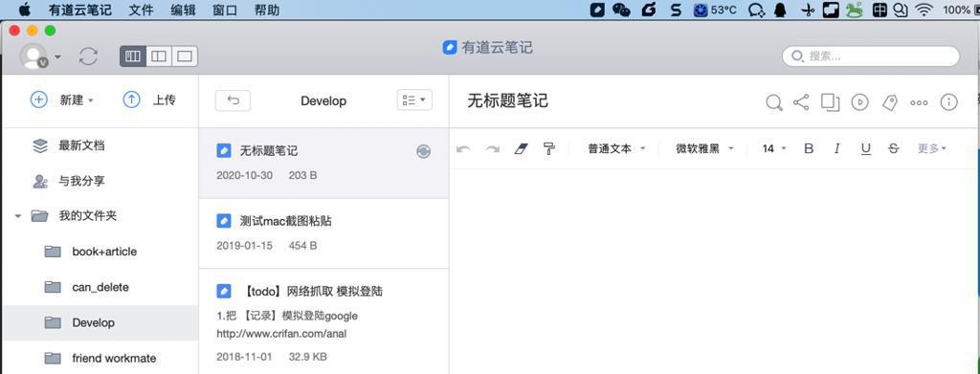Click the 上传 upload button
Viewport: 980px width, 374px height.
pyautogui.click(x=149, y=99)
